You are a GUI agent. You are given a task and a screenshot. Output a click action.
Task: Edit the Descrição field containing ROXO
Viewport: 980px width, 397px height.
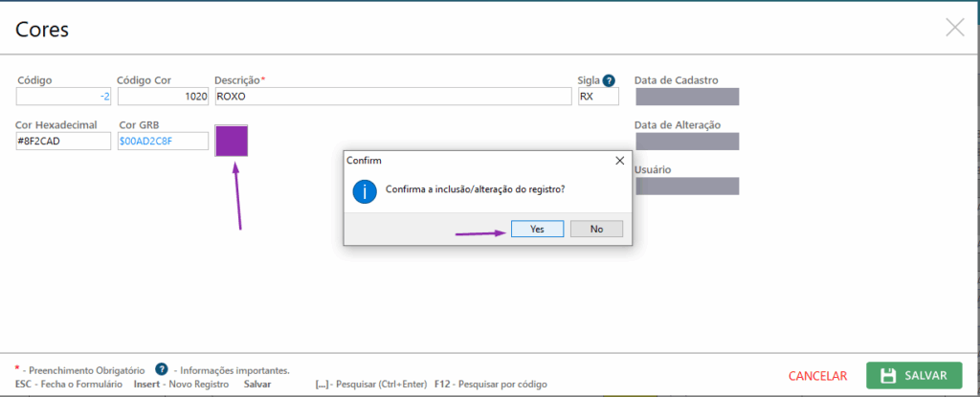pyautogui.click(x=392, y=97)
